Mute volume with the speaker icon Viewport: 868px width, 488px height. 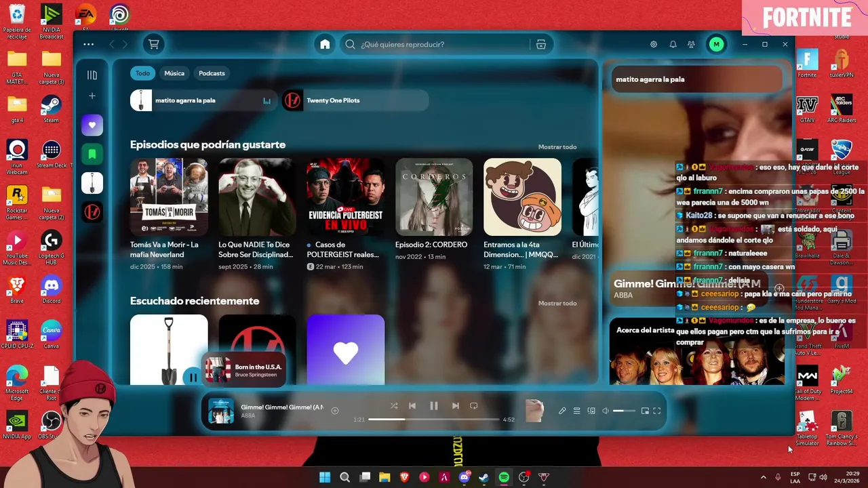click(x=606, y=411)
